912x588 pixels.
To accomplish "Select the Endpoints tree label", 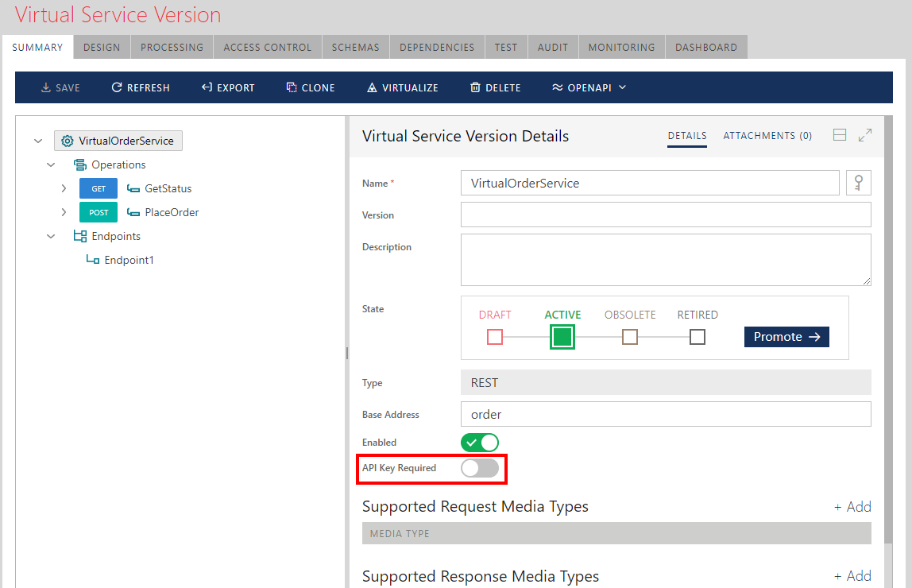I will click(116, 236).
